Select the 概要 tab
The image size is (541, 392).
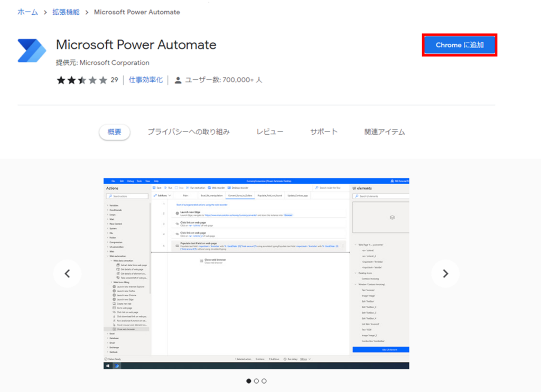point(115,132)
